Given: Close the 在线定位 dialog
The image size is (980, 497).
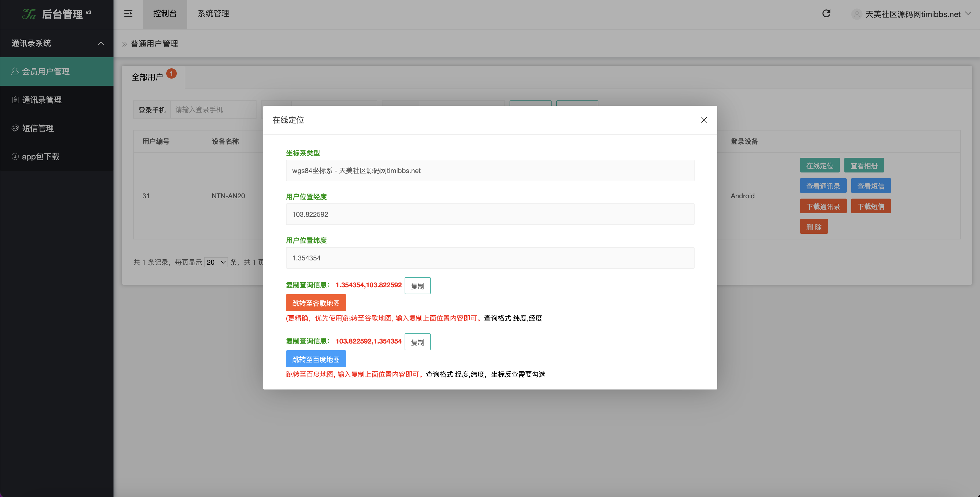Looking at the screenshot, I should click(x=704, y=120).
